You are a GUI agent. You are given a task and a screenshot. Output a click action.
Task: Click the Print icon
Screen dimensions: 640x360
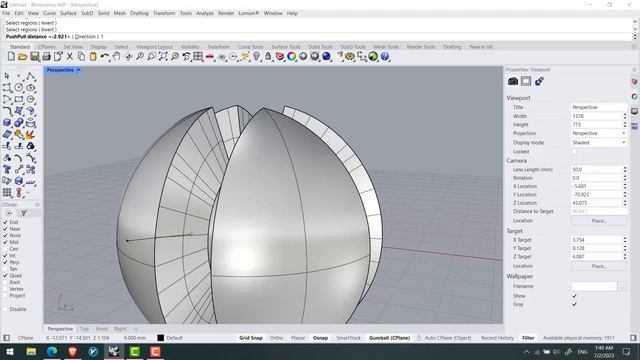pyautogui.click(x=46, y=56)
